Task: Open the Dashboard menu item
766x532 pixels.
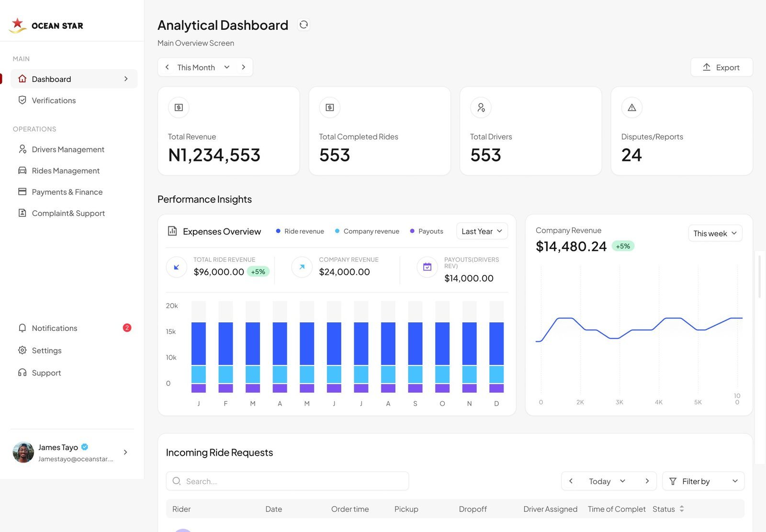Action: 74,79
